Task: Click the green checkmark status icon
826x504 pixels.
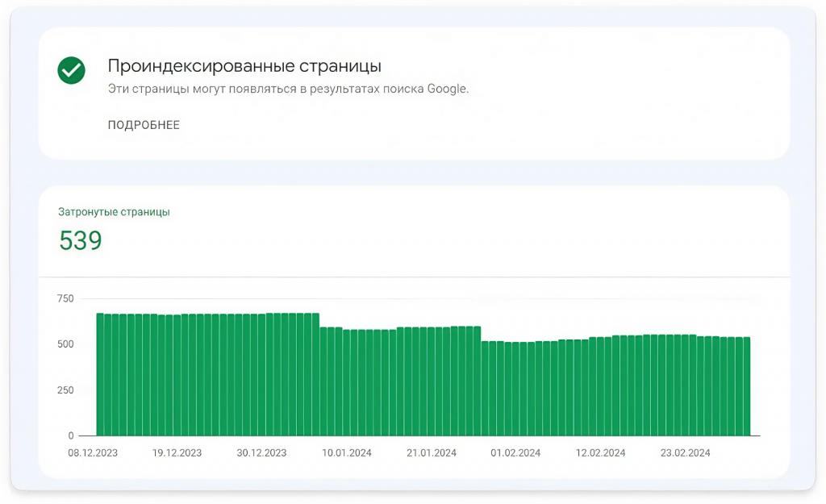Action: click(x=71, y=71)
